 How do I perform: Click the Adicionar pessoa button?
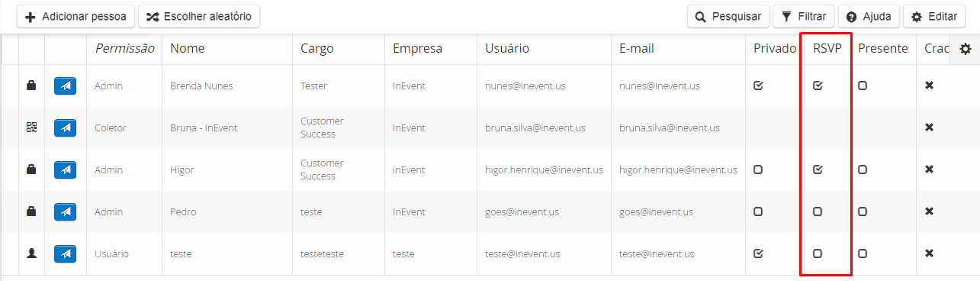pos(76,16)
